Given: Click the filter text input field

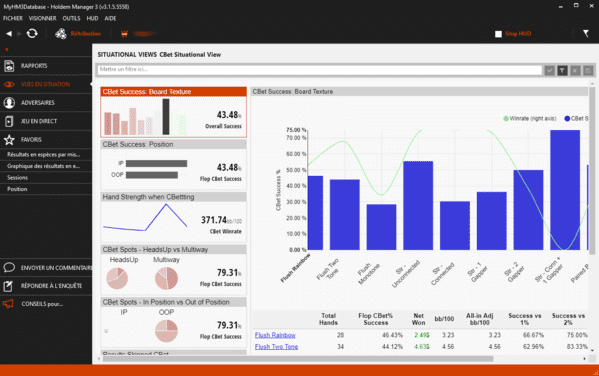Looking at the screenshot, I should pos(320,70).
